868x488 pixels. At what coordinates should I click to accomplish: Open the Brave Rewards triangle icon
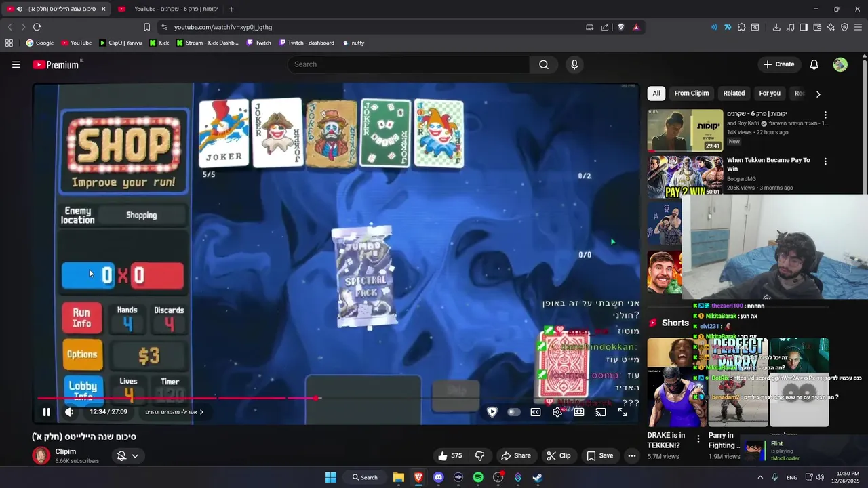(636, 27)
